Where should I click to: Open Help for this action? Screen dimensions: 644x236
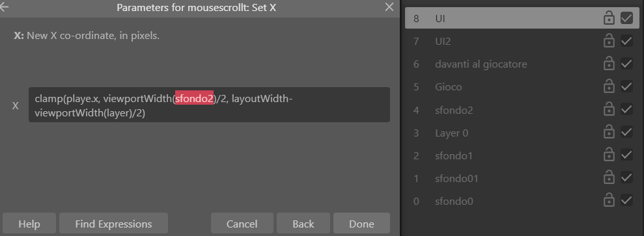(x=29, y=224)
